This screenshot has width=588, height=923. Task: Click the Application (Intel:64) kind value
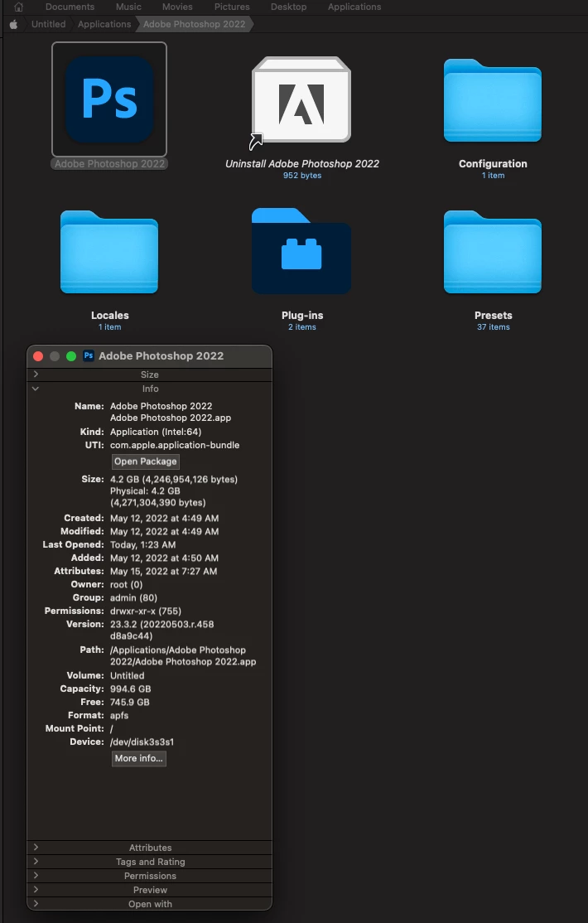(156, 432)
